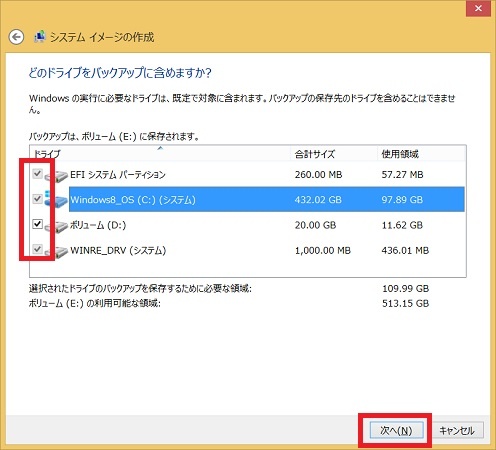Click the WINRE_DRV drive icon
Viewport: 496px width, 450px height.
coord(57,252)
